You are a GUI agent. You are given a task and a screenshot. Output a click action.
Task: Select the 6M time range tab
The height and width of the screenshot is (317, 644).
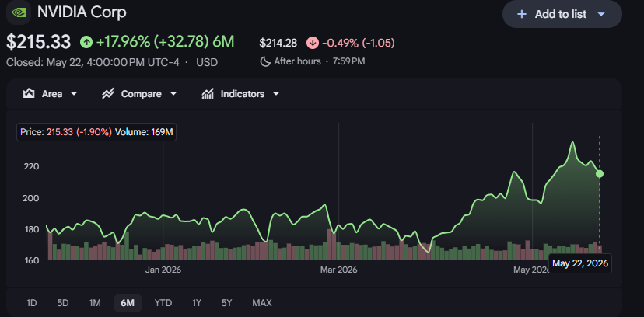coord(128,303)
